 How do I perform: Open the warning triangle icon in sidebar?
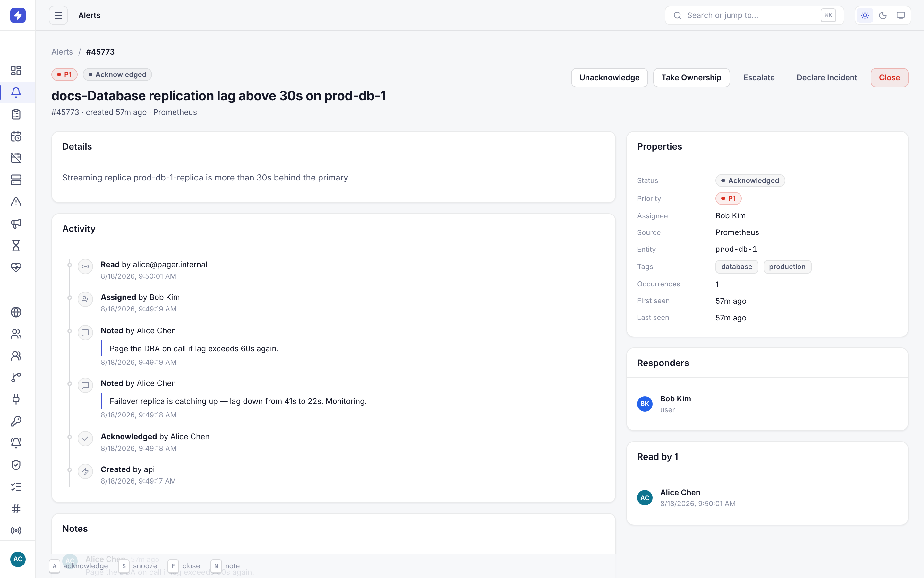point(16,201)
